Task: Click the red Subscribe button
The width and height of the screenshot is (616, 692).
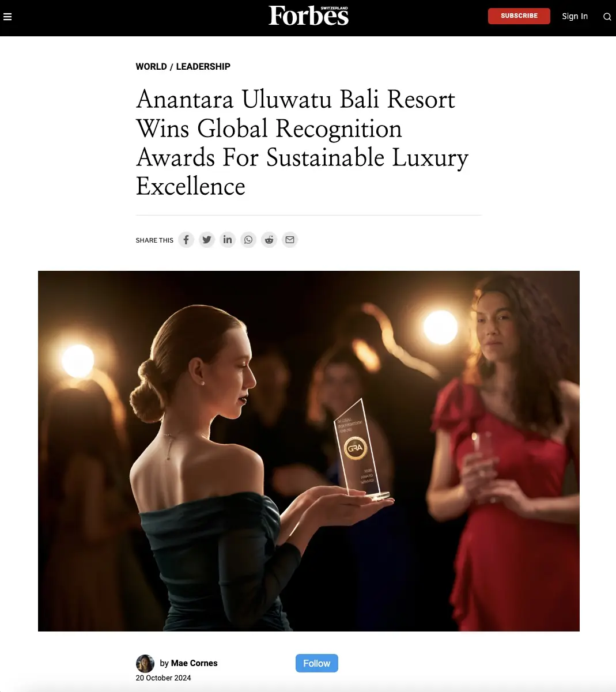Action: click(x=519, y=16)
